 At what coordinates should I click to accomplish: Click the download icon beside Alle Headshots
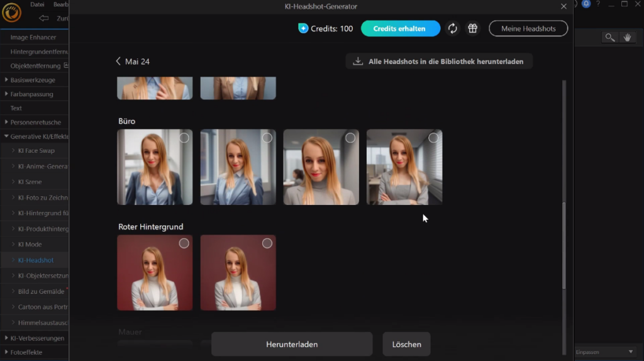[x=358, y=61]
